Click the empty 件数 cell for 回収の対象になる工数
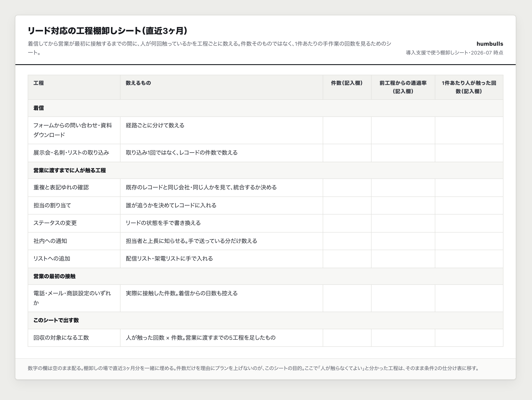 pos(347,338)
